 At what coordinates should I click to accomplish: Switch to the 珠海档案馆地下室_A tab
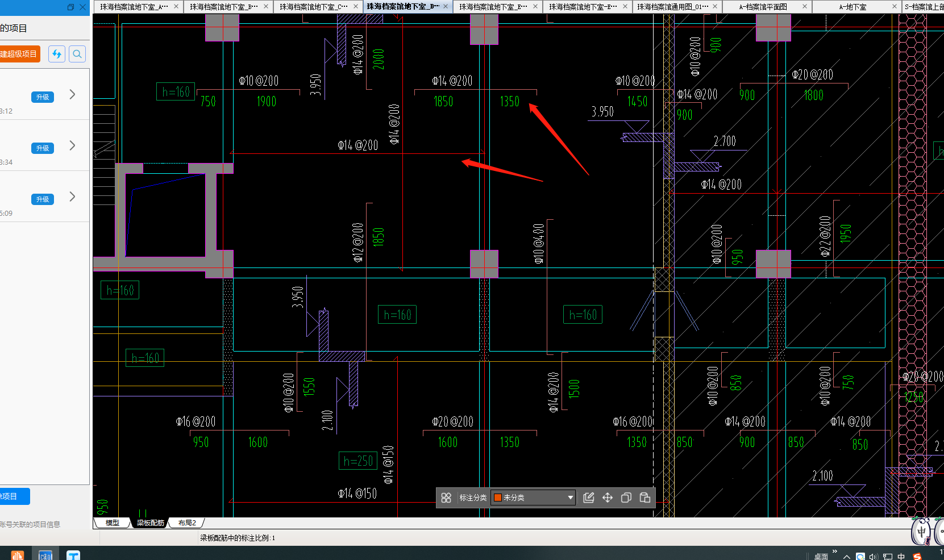[134, 7]
